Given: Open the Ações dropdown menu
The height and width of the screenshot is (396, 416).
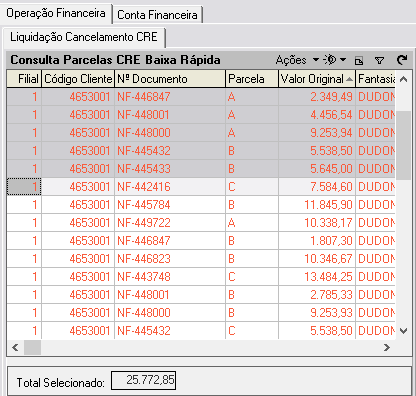Looking at the screenshot, I should pos(297,60).
